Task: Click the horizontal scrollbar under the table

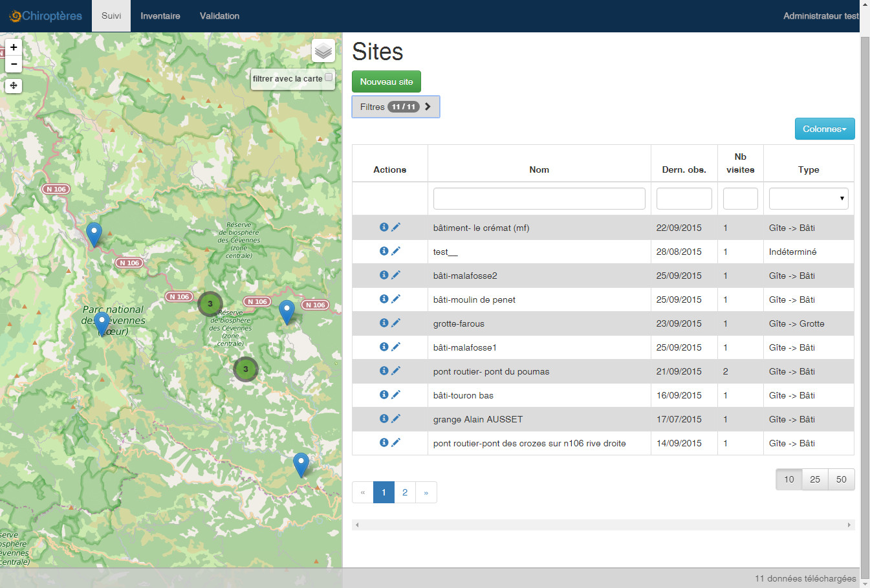Action: pyautogui.click(x=603, y=525)
